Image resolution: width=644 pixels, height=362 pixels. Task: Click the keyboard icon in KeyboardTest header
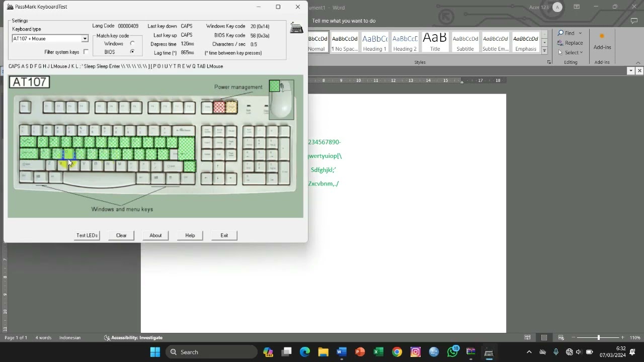coord(296,28)
